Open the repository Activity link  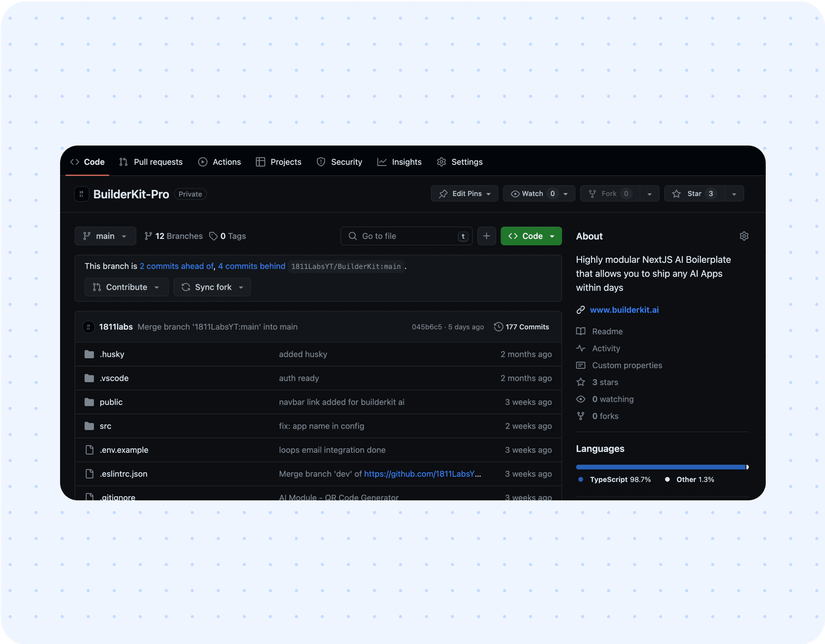[x=606, y=348]
